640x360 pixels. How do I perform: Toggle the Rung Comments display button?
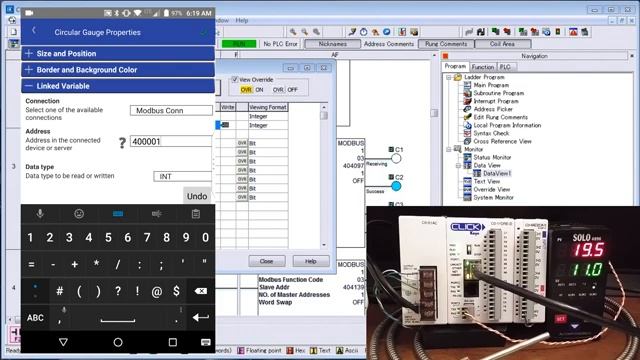click(x=446, y=44)
